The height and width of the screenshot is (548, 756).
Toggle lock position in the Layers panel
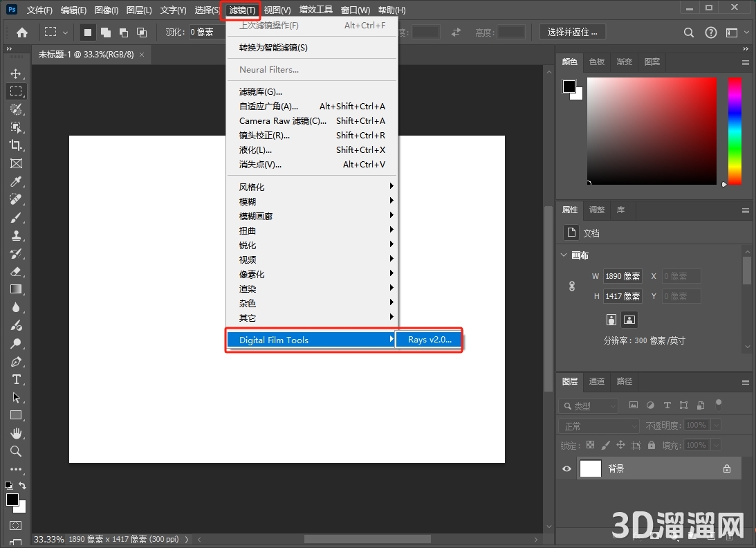(620, 445)
